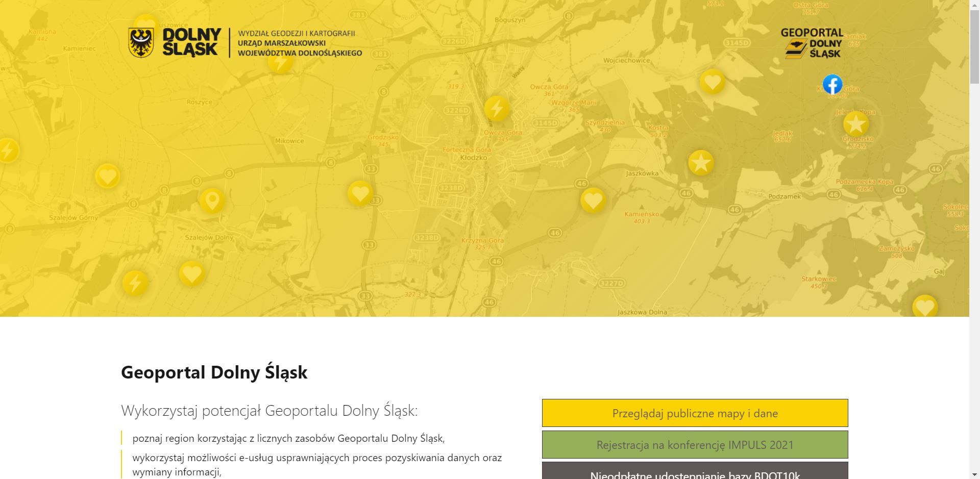
Task: Open Przeglądaj publiczne mapy i dane
Action: coord(695,413)
